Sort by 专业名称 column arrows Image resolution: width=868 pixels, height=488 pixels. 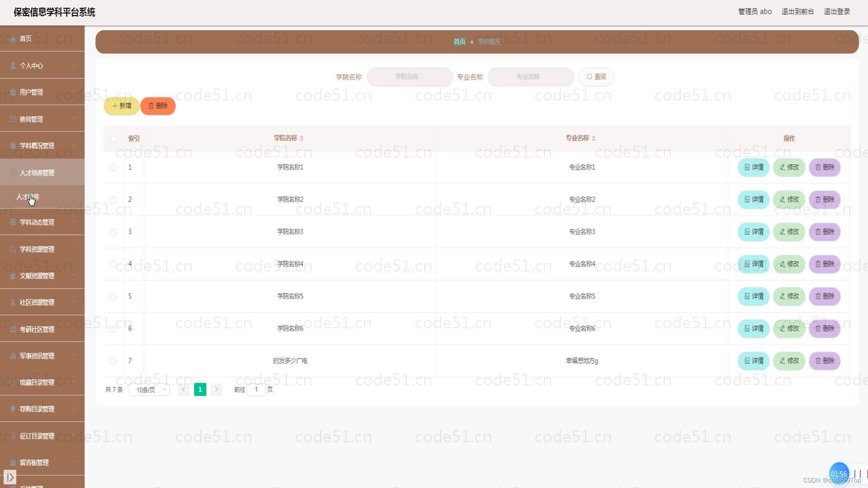[x=594, y=138]
